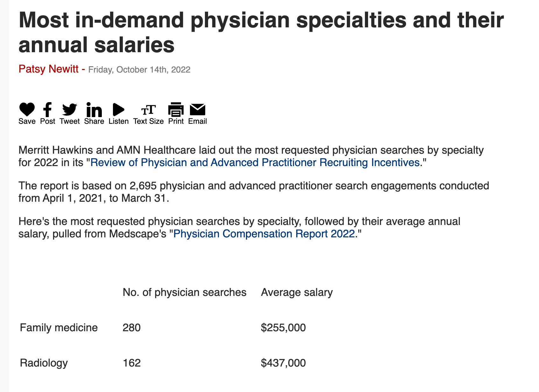
Task: Click the Listen text label
Action: 119,121
